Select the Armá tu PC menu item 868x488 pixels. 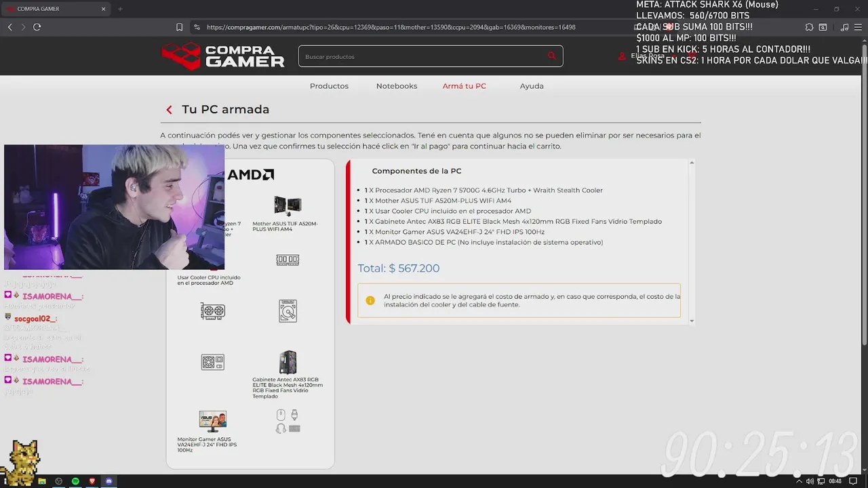click(x=465, y=86)
